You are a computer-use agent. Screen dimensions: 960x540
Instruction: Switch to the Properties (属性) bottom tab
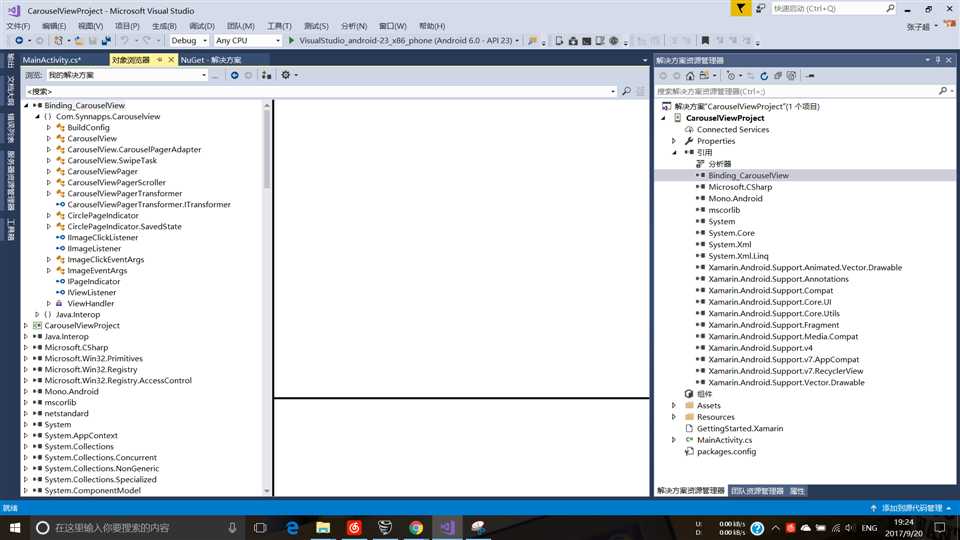coord(797,491)
